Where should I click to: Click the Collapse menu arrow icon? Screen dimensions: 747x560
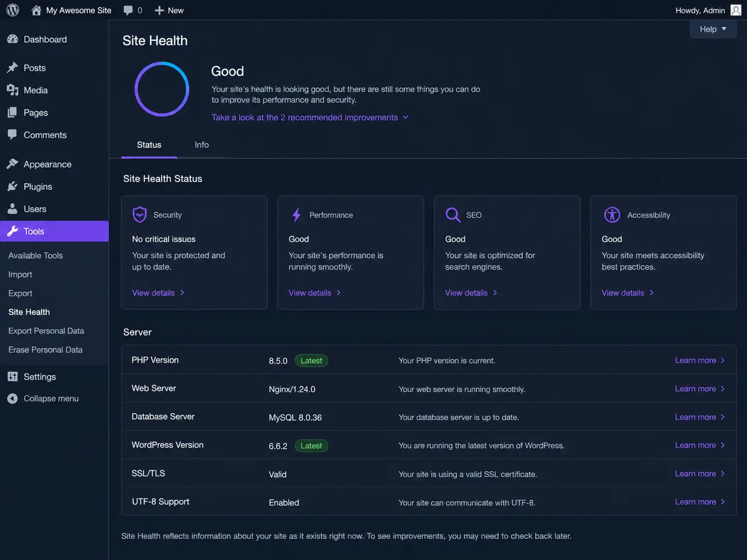[13, 399]
